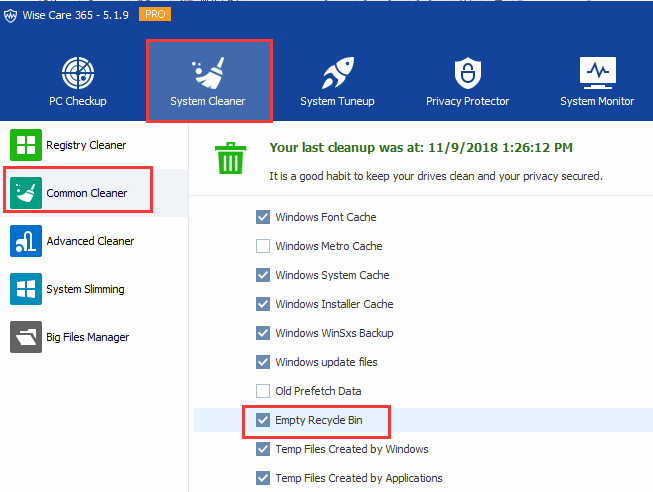This screenshot has height=492, width=653.
Task: Click the System Cleaner broom icon
Action: 208,73
